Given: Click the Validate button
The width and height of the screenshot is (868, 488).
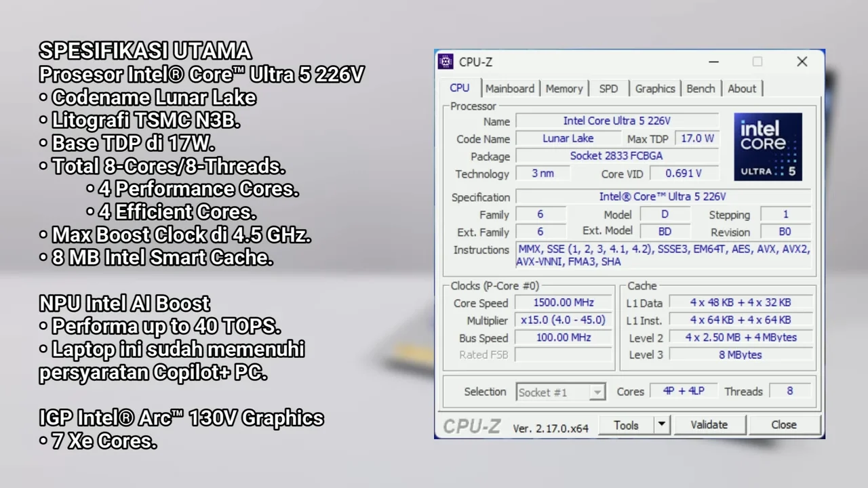Looking at the screenshot, I should click(x=709, y=425).
